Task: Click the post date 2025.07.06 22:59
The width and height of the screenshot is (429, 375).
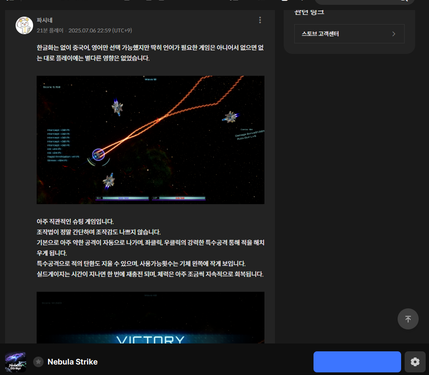Action: (x=100, y=30)
